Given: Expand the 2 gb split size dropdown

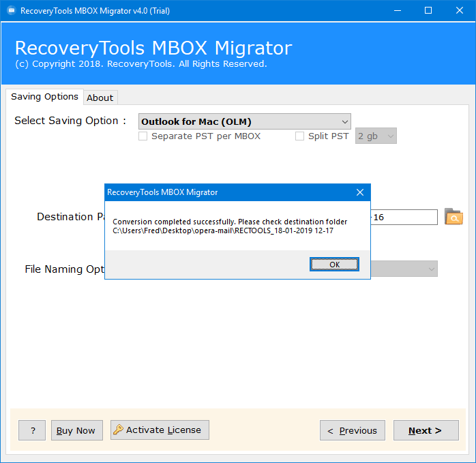Looking at the screenshot, I should (376, 136).
